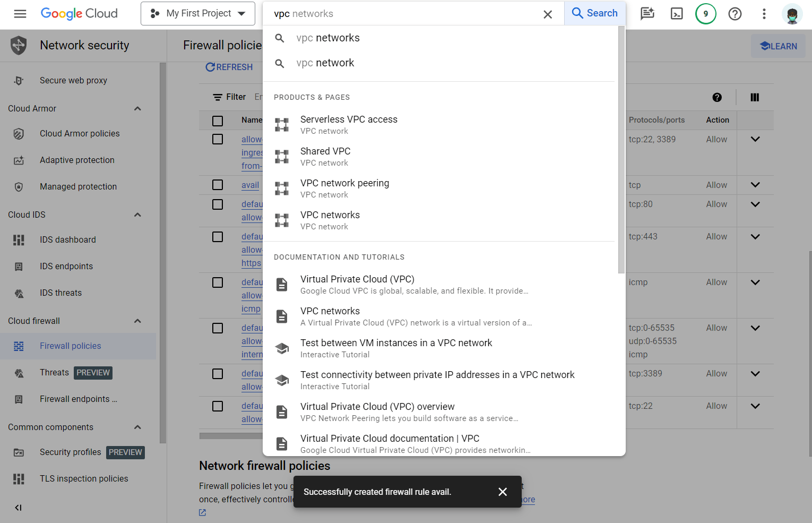Open the avail firewall rule link
The image size is (812, 523).
coord(250,185)
